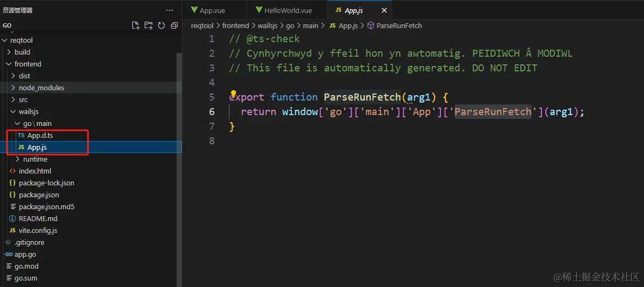Click reqtool in the breadcrumb

(202, 25)
